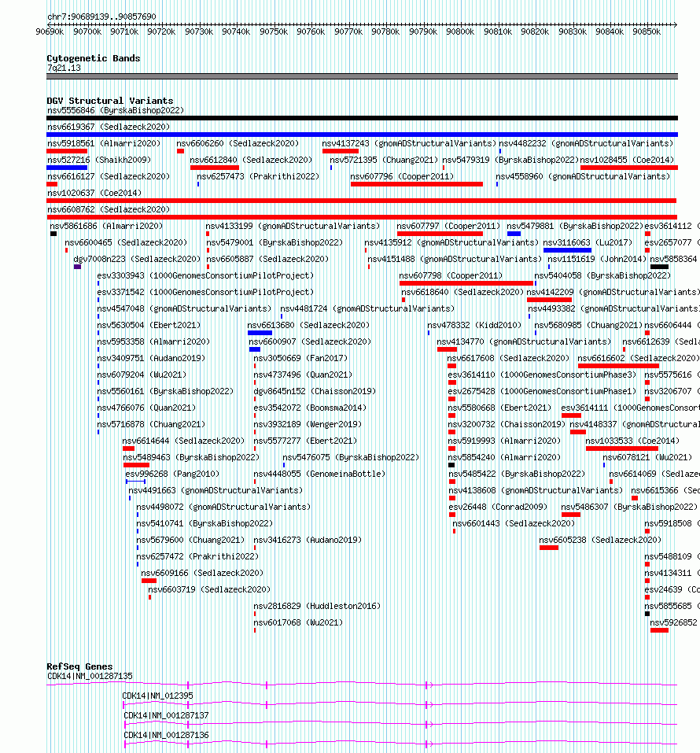Click the 90750k ruler tick label

pyautogui.click(x=274, y=31)
